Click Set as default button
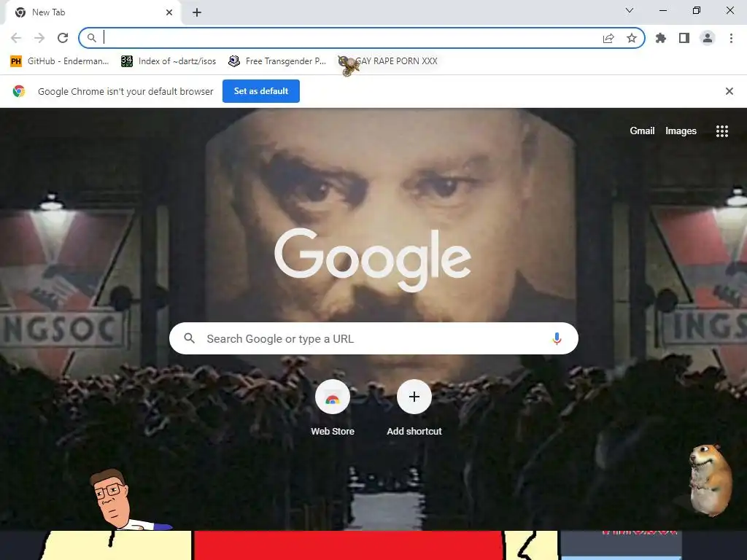 (x=261, y=91)
